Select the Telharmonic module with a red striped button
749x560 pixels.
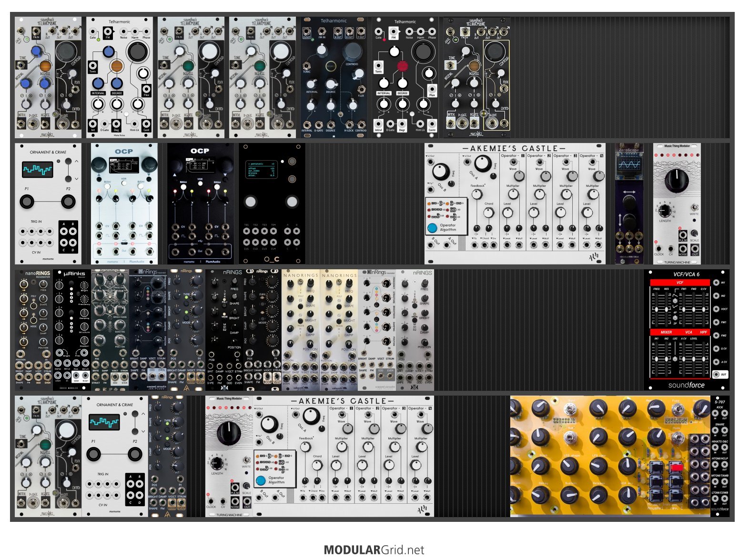(405, 77)
